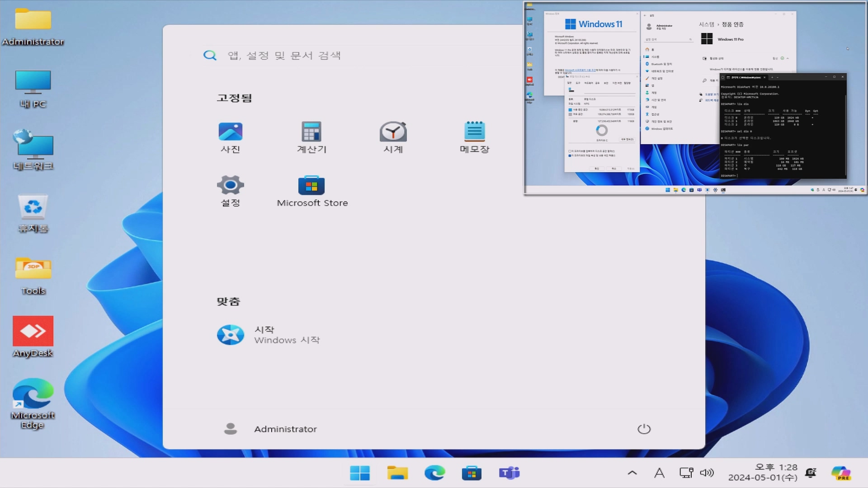Open the clock and date flyout
The image size is (868, 488).
tap(763, 473)
